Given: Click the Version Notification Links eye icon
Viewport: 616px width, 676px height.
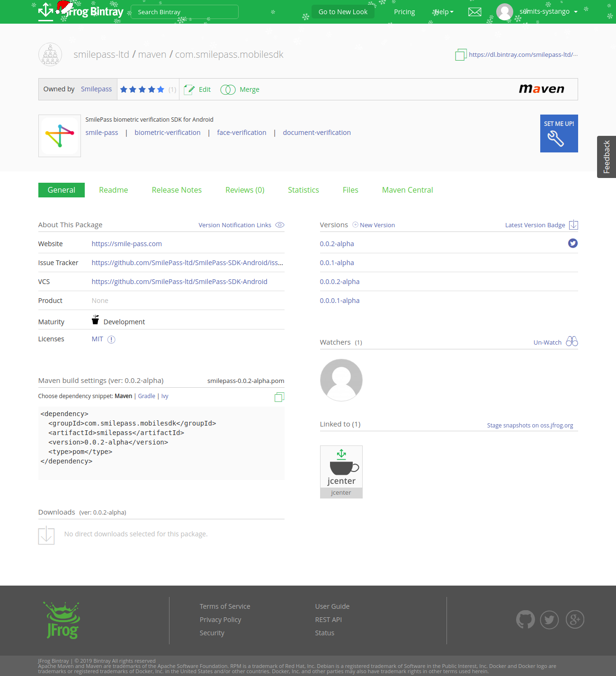Looking at the screenshot, I should 280,225.
